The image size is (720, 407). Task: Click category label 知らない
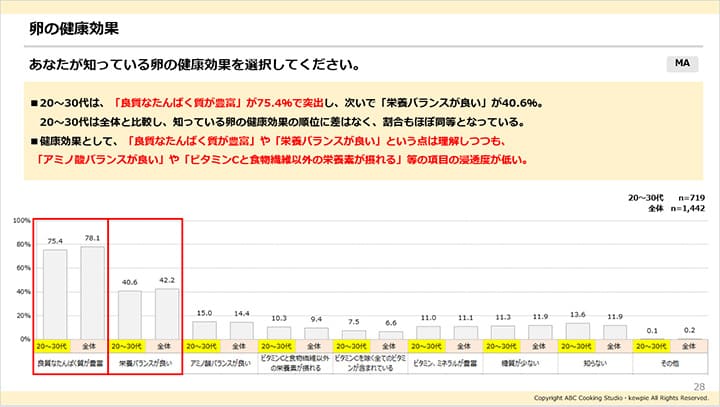tap(595, 363)
